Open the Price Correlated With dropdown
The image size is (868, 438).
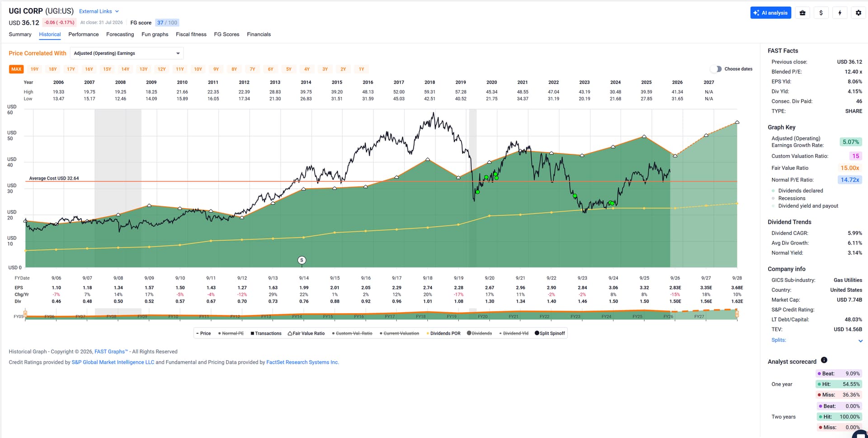click(127, 53)
